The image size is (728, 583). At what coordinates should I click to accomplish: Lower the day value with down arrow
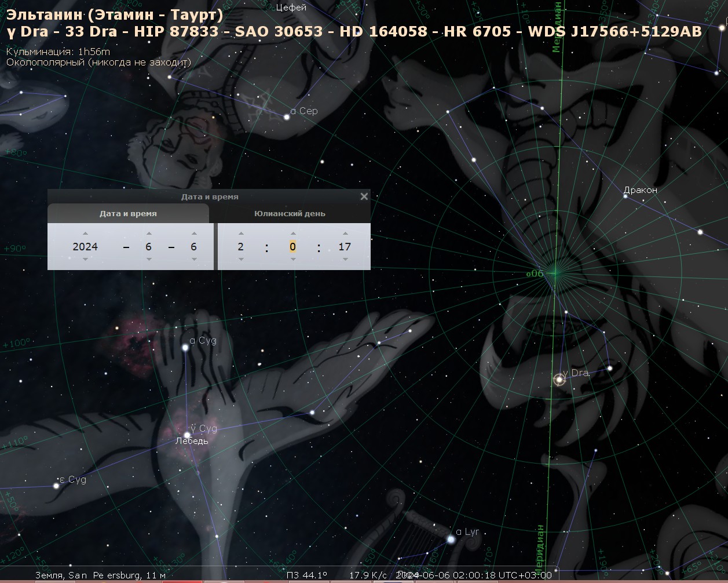coord(193,259)
